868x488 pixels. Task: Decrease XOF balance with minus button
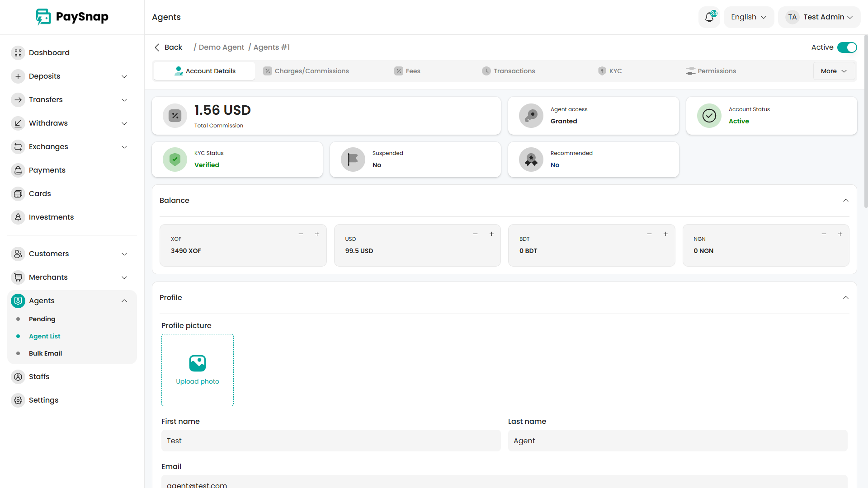pyautogui.click(x=301, y=234)
